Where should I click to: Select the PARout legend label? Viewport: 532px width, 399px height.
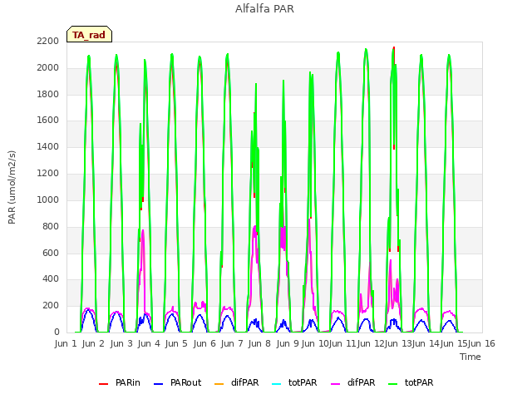(x=185, y=382)
